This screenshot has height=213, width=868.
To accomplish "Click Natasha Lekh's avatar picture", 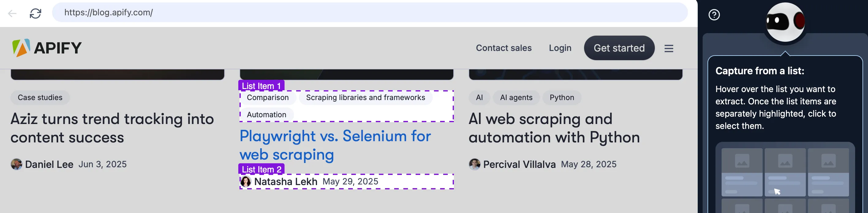I will [246, 182].
